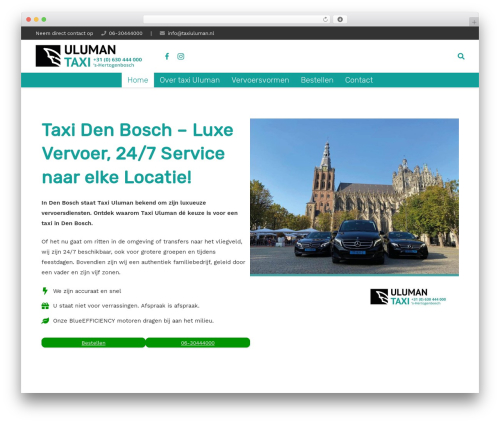The height and width of the screenshot is (423, 500).
Task: Click the search magnifier icon
Action: pyautogui.click(x=461, y=56)
